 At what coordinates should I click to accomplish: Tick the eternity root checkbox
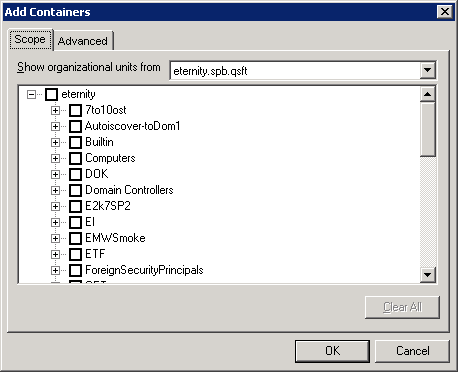[51, 94]
